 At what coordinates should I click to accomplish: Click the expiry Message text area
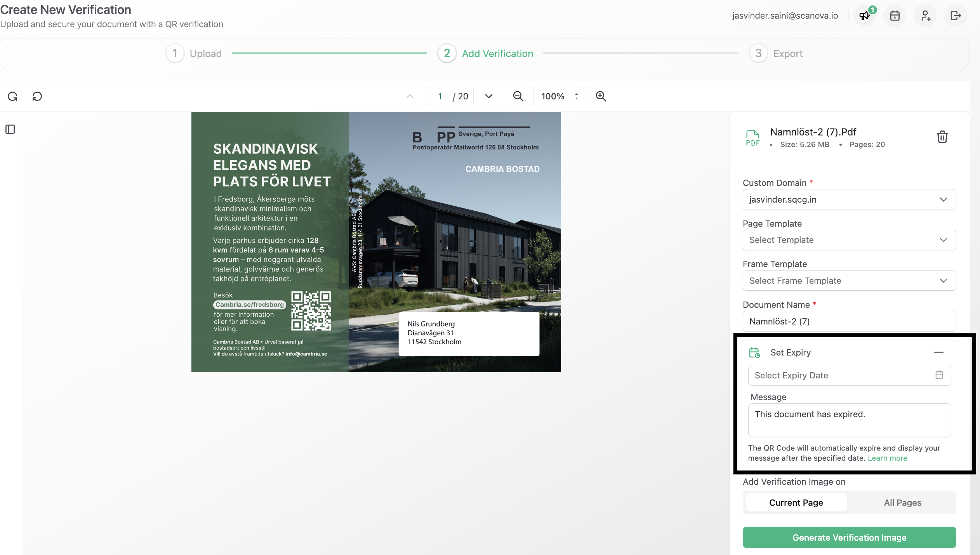(x=849, y=420)
